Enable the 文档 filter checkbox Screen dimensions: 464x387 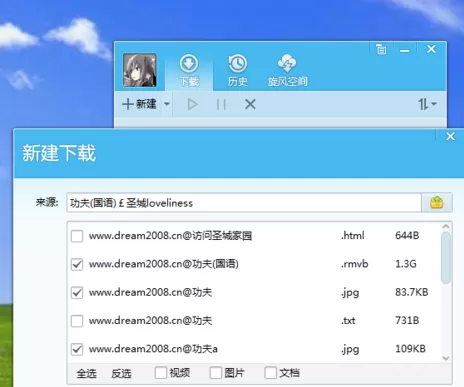tap(270, 373)
